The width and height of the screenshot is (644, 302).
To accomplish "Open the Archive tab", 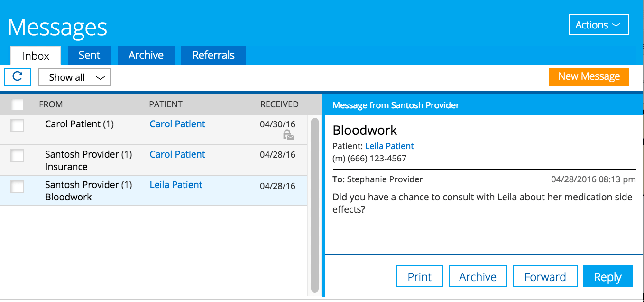I will click(x=146, y=55).
